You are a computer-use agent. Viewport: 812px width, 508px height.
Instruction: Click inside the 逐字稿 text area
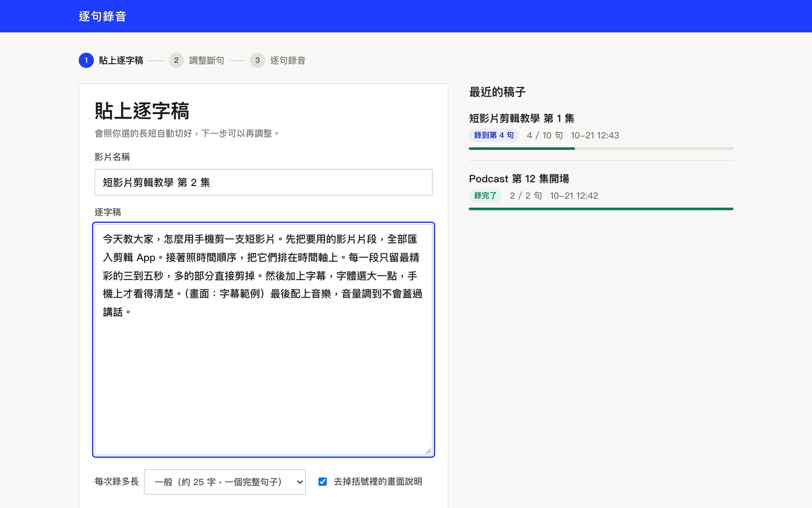point(263,340)
